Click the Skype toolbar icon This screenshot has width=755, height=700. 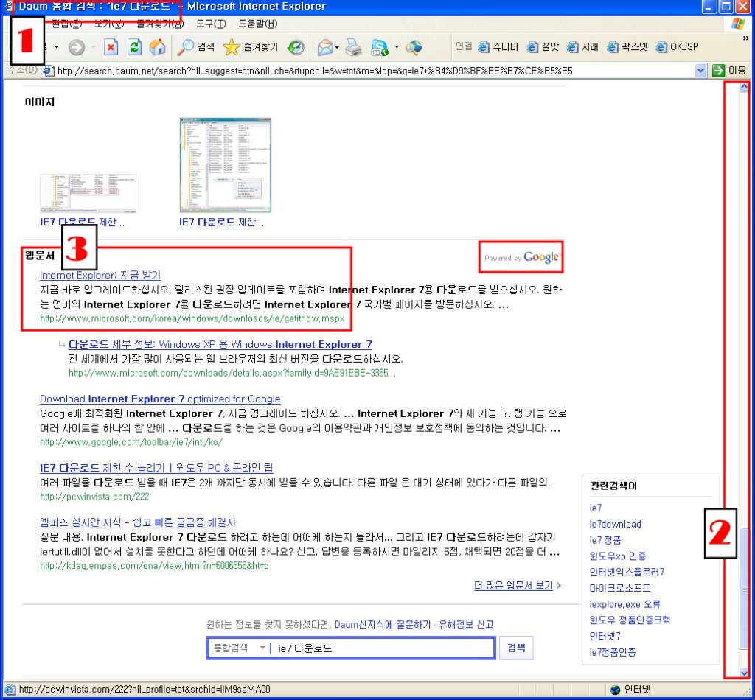(x=380, y=46)
